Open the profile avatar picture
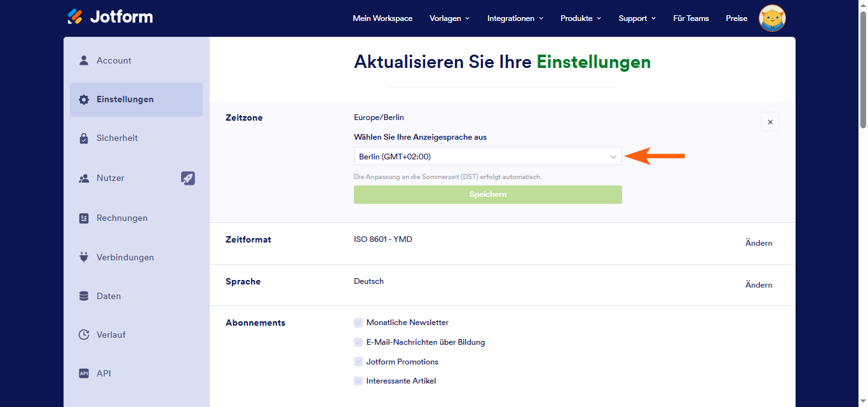This screenshot has height=407, width=868. pyautogui.click(x=771, y=18)
